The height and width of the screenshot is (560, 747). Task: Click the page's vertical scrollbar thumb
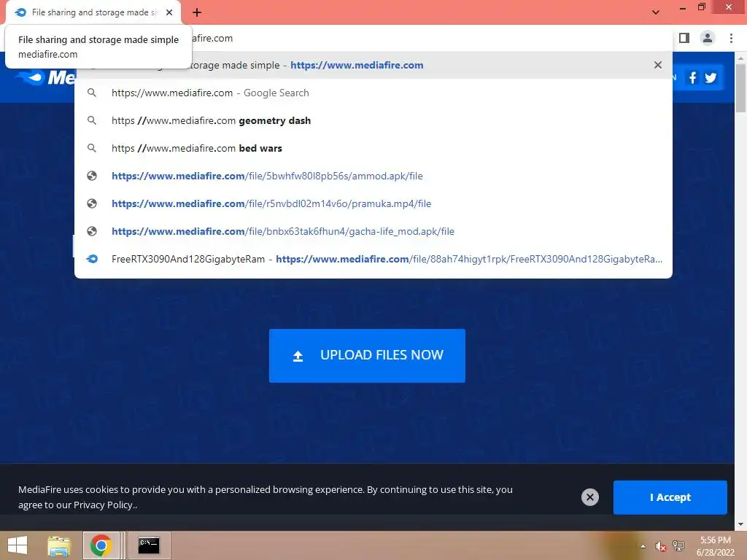(740, 88)
